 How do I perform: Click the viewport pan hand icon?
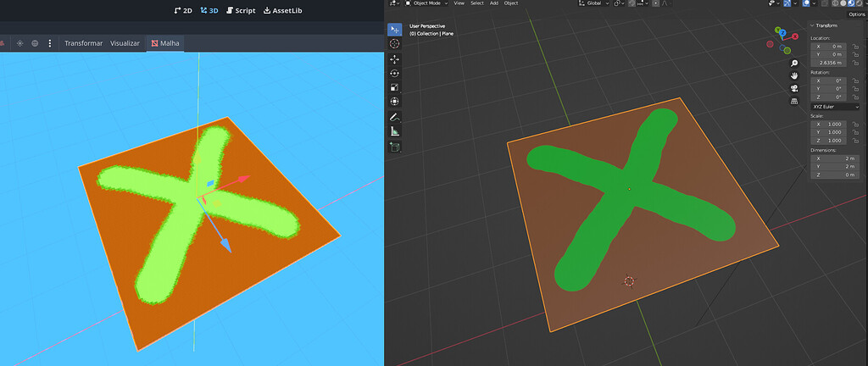coord(794,75)
